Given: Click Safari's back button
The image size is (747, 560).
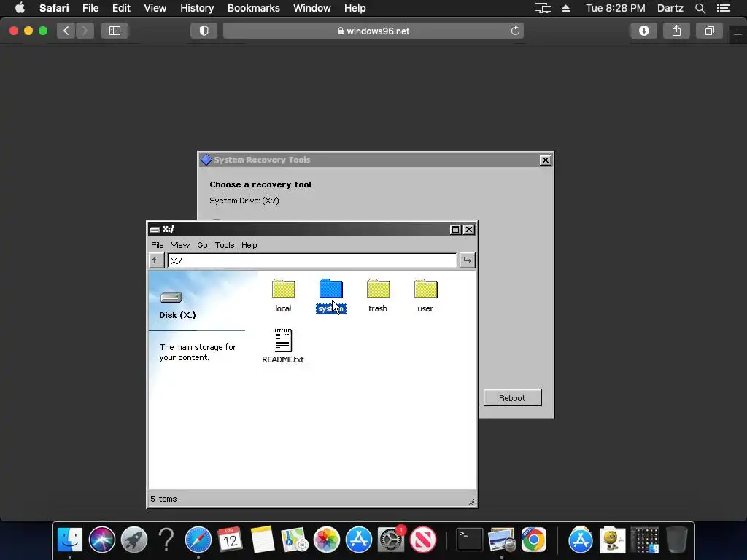Looking at the screenshot, I should point(66,31).
